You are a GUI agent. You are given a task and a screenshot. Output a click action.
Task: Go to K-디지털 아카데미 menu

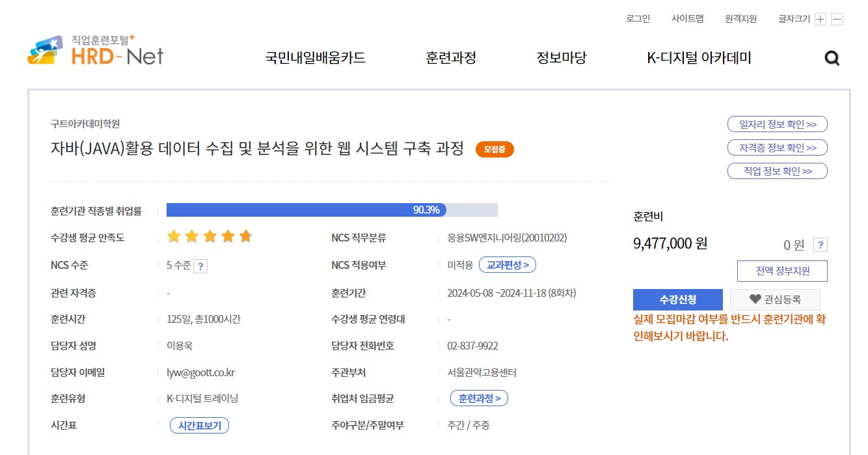(x=699, y=58)
